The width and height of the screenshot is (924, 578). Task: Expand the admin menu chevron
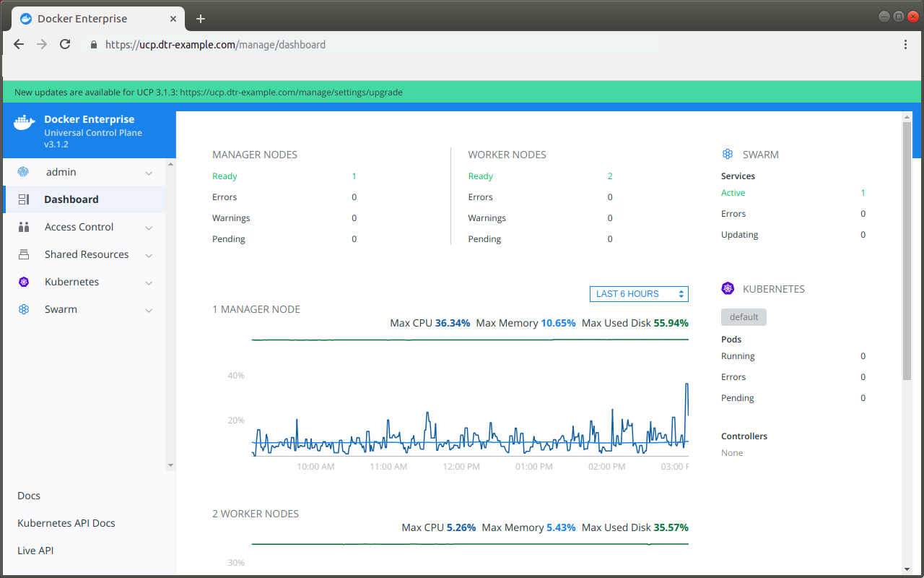point(149,173)
